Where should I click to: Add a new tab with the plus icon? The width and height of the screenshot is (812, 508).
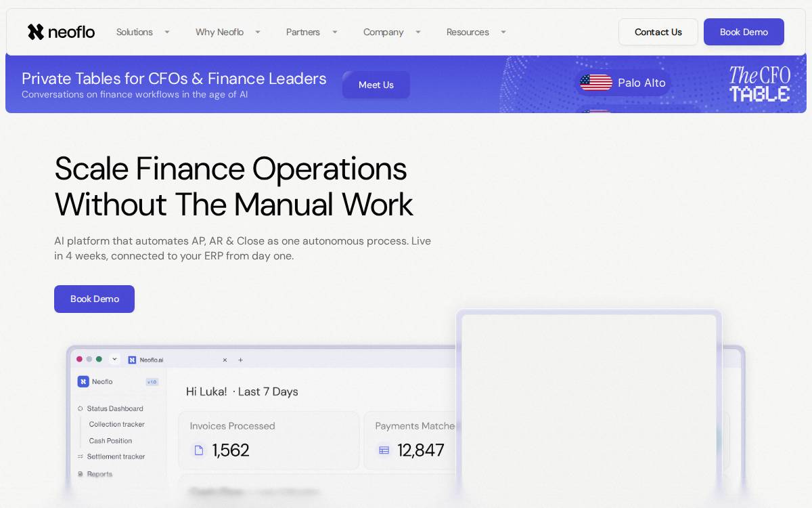click(x=240, y=360)
